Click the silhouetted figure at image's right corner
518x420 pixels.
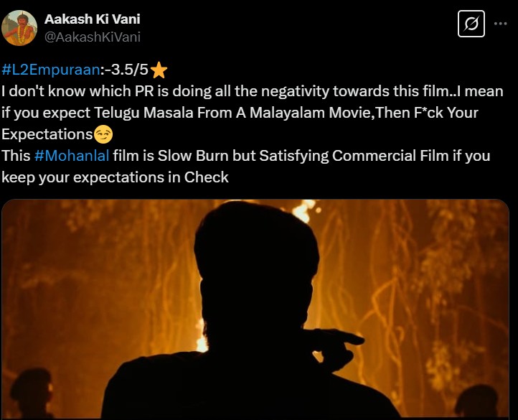[476, 401]
